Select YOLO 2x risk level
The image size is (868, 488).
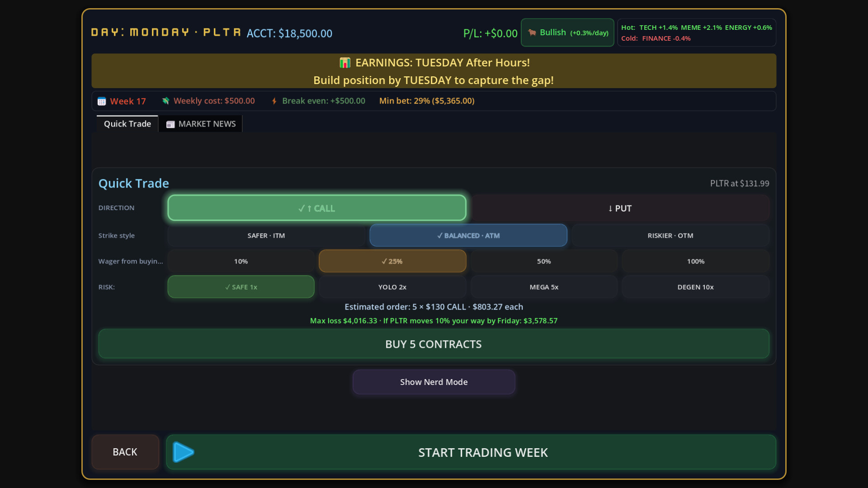392,287
